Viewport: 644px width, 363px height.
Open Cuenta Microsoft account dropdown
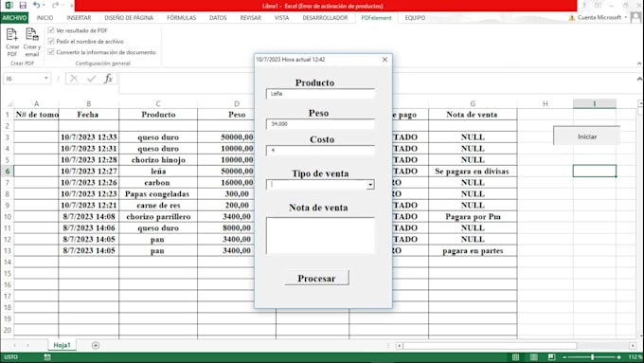[x=625, y=17]
